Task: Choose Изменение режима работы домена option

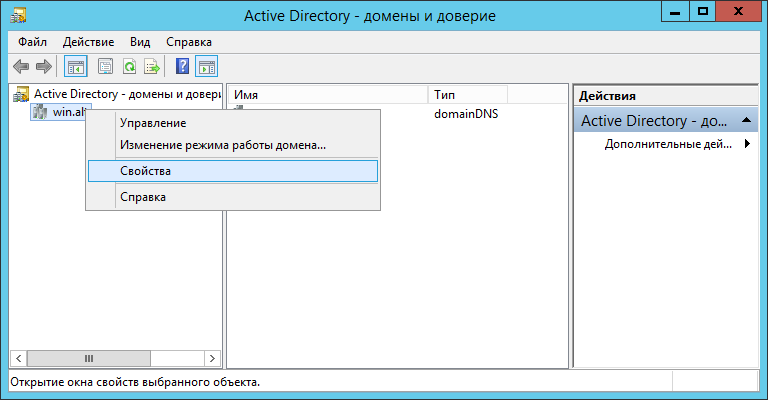Action: [x=222, y=145]
